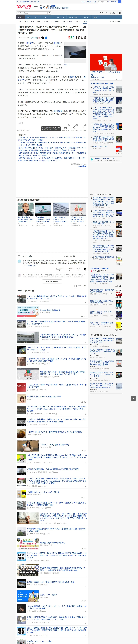Open article 負債は約2億3000万円 長野市の出版社

pyautogui.click(x=63, y=373)
